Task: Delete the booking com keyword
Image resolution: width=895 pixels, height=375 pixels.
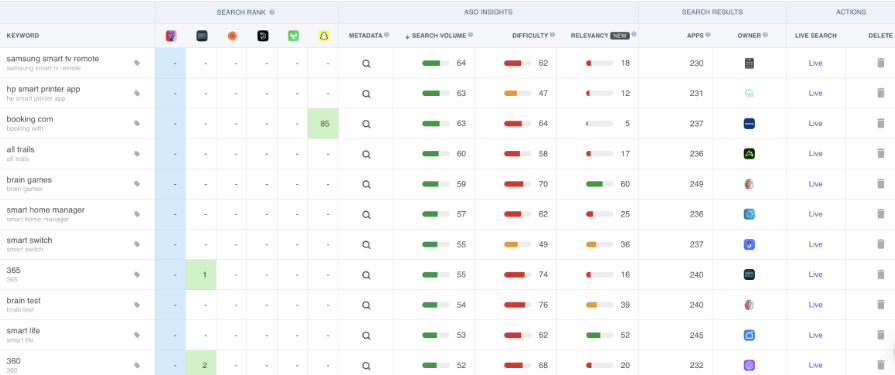Action: (x=881, y=123)
